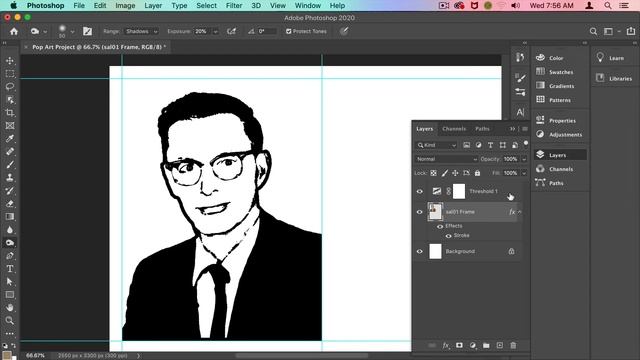
Task: Collapse effects of sal01 Frame layer
Action: coord(520,212)
